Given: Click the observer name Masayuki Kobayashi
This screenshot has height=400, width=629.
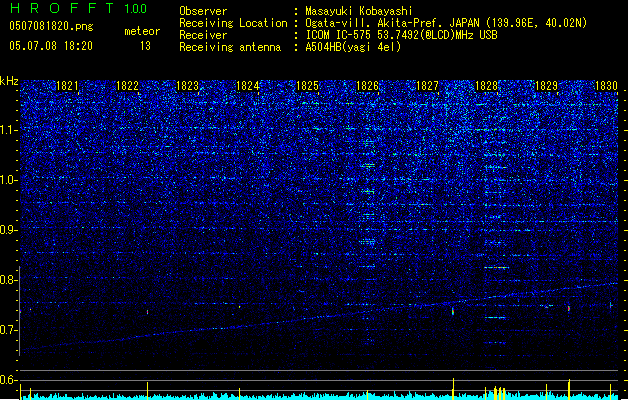Looking at the screenshot, I should pos(359,11).
